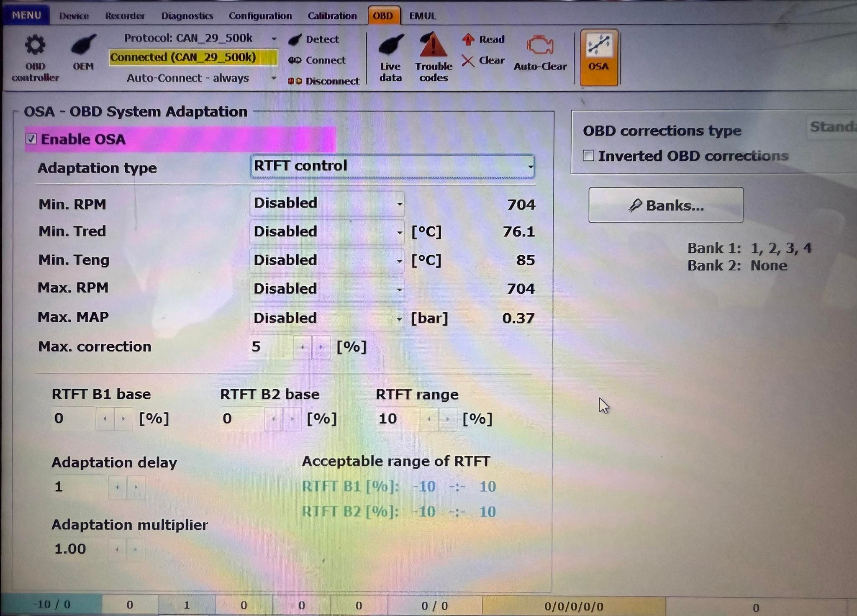Increase Max. correction with right arrow
The image size is (857, 616).
click(x=321, y=347)
